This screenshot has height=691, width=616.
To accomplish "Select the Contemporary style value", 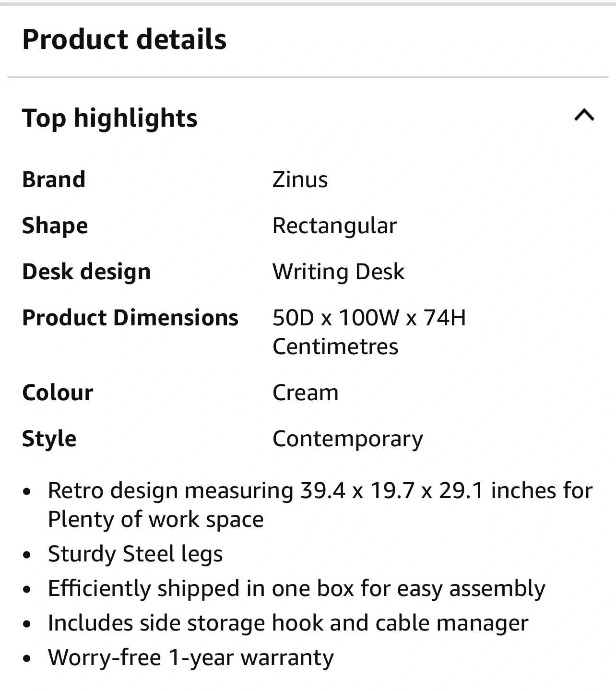I will coord(347,439).
